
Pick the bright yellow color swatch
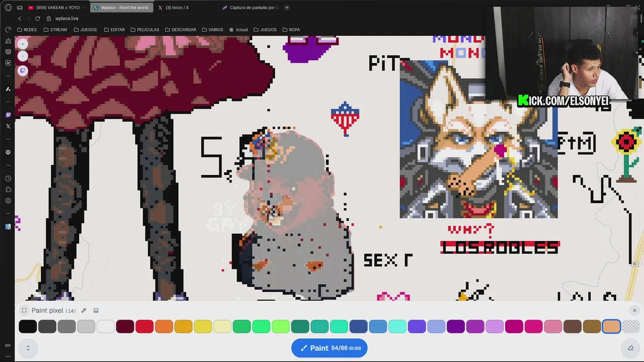pyautogui.click(x=203, y=327)
